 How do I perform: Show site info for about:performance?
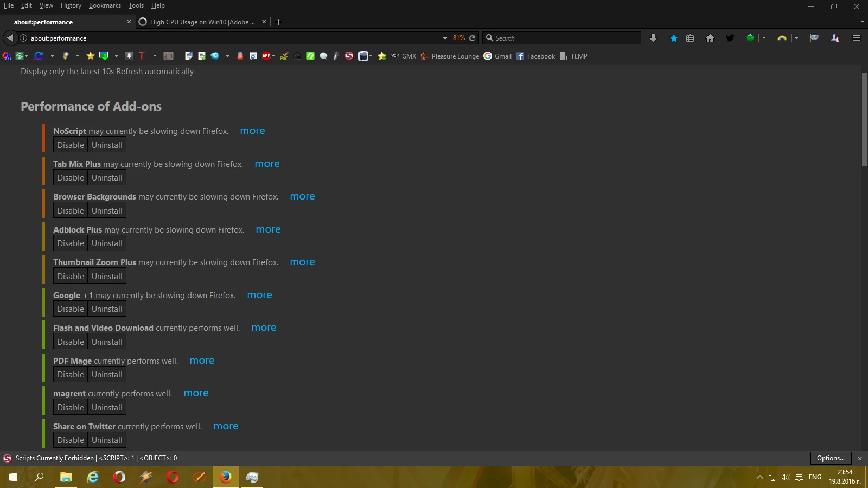pyautogui.click(x=23, y=38)
